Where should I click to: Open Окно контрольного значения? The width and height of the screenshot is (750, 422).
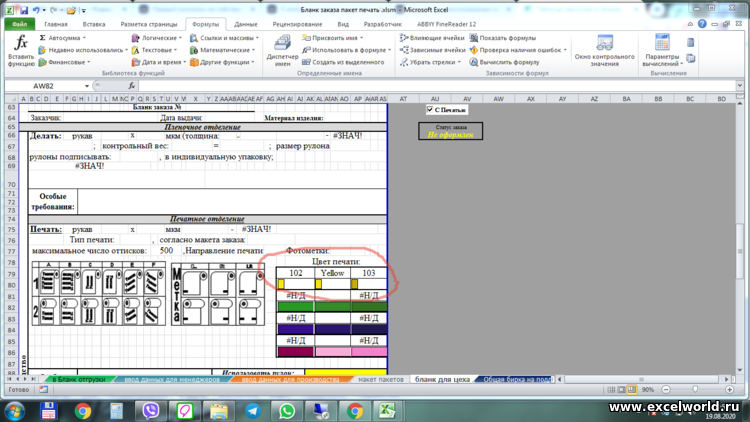click(x=605, y=50)
